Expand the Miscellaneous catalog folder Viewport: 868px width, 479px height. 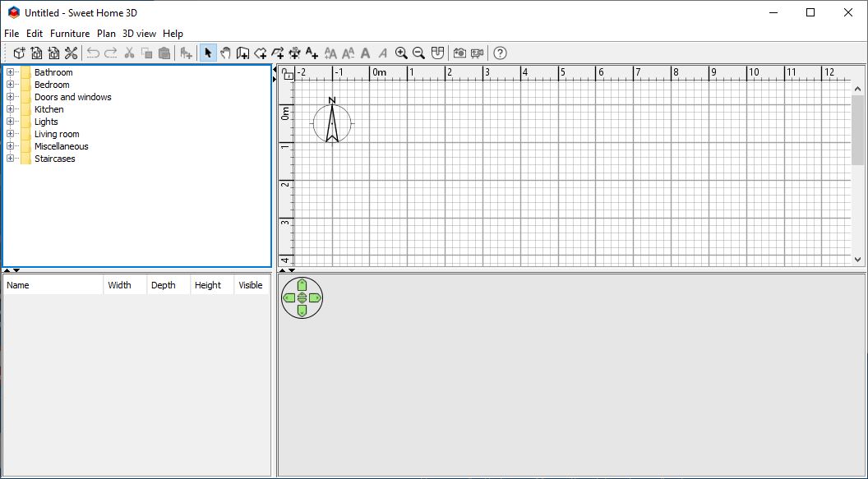point(10,146)
